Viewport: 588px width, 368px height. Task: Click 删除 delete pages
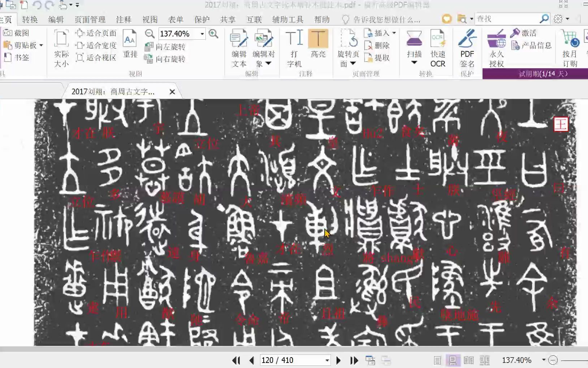pyautogui.click(x=377, y=45)
